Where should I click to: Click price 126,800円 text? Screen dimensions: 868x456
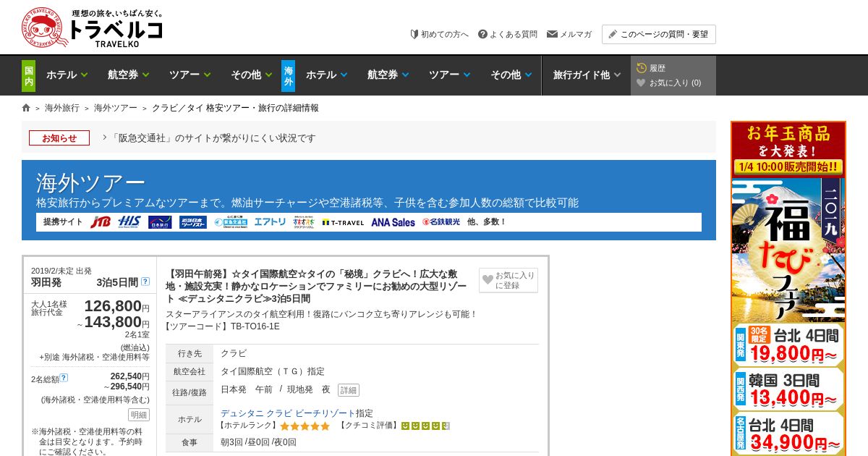[116, 305]
